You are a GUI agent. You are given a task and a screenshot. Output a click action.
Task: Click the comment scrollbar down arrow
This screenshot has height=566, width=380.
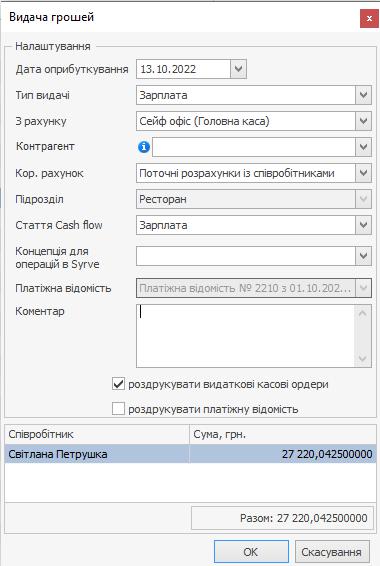[363, 359]
